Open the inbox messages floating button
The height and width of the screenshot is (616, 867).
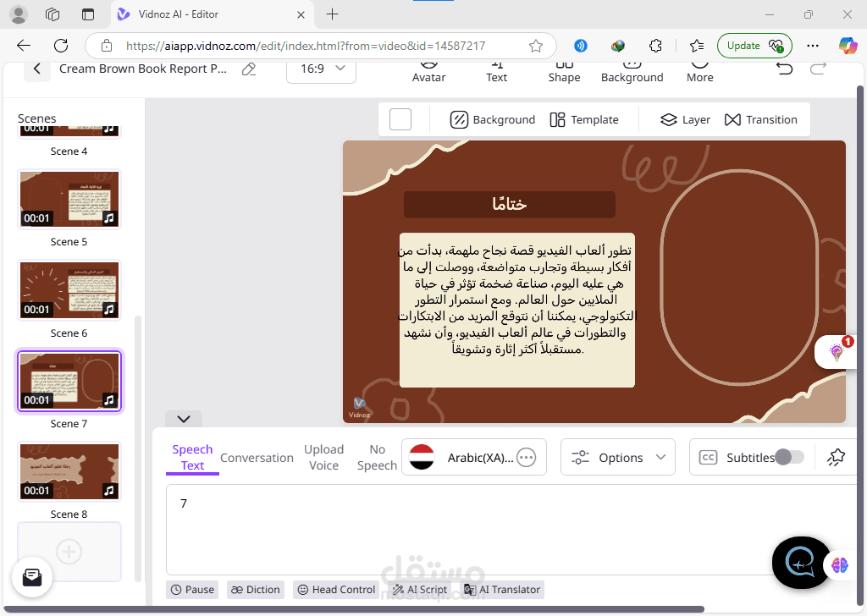pyautogui.click(x=32, y=577)
